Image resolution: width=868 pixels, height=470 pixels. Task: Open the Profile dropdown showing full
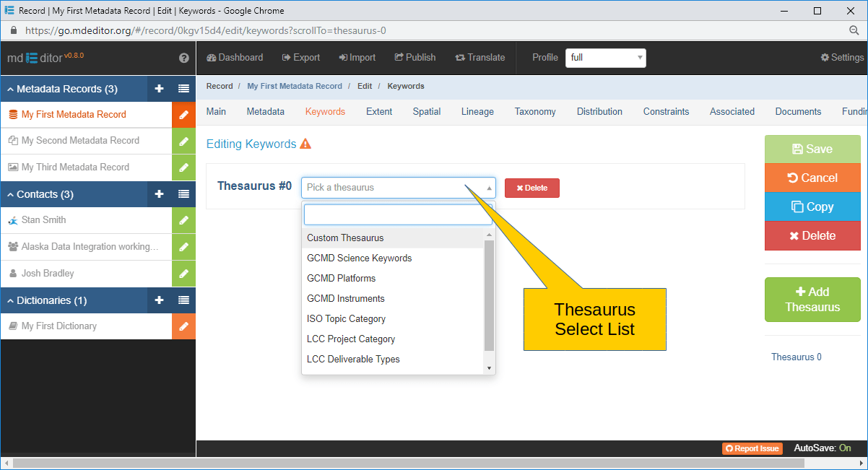click(605, 58)
